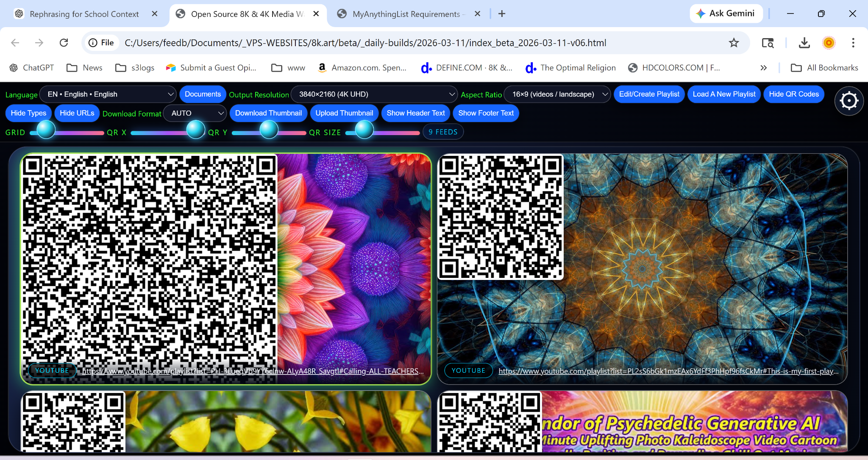The height and width of the screenshot is (460, 868).
Task: Open Submit a Guest Opi... bookmark
Action: point(211,68)
